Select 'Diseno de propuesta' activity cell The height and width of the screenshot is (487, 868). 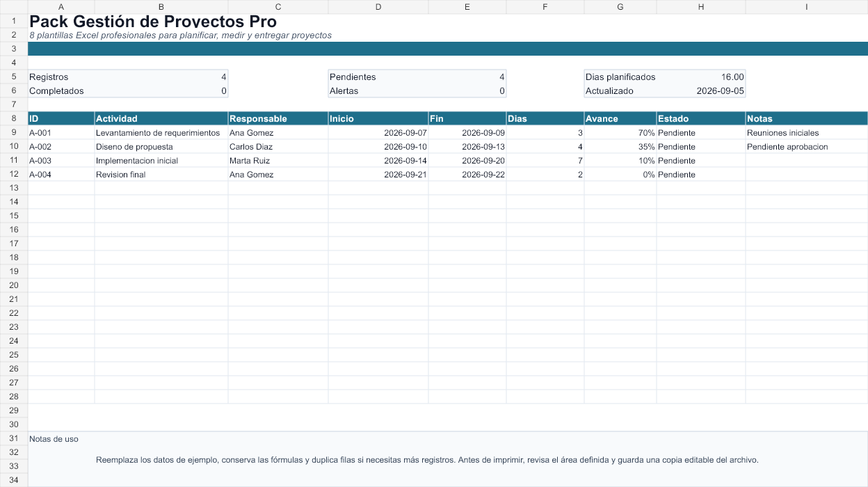pyautogui.click(x=161, y=146)
